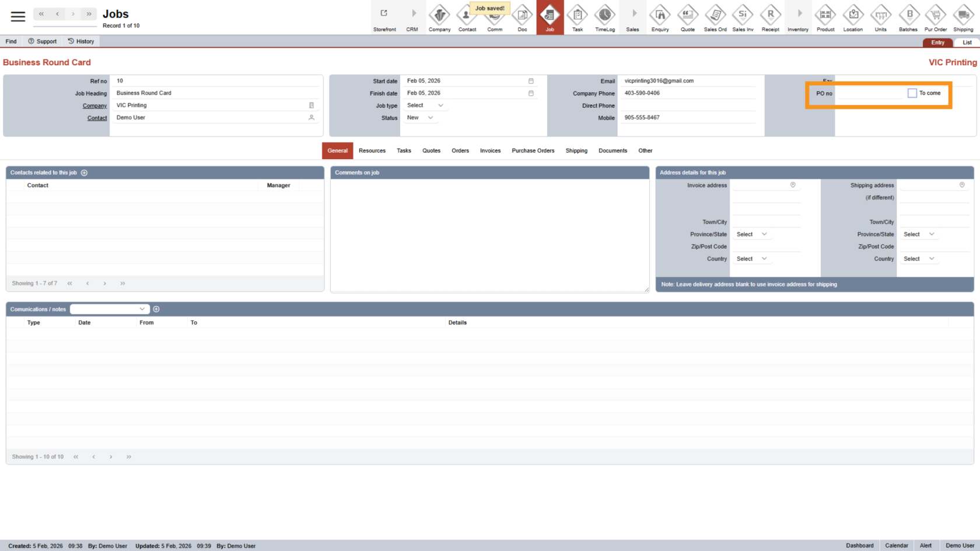
Task: Open the Company module icon
Action: point(439,17)
